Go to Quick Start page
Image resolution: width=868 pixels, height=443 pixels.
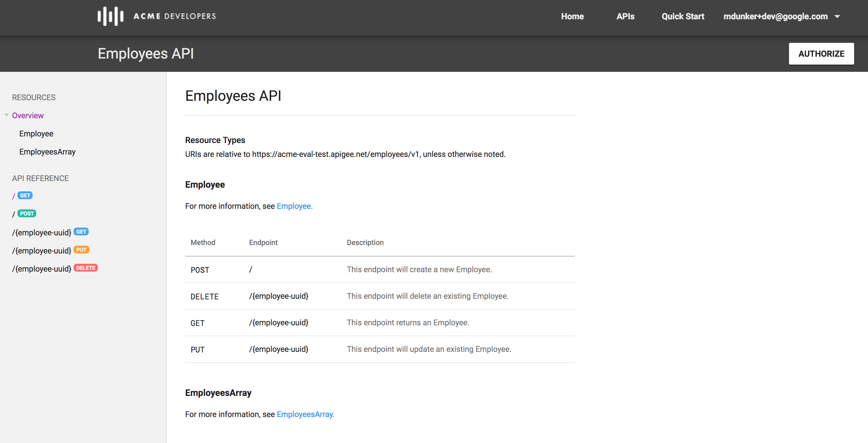(683, 16)
